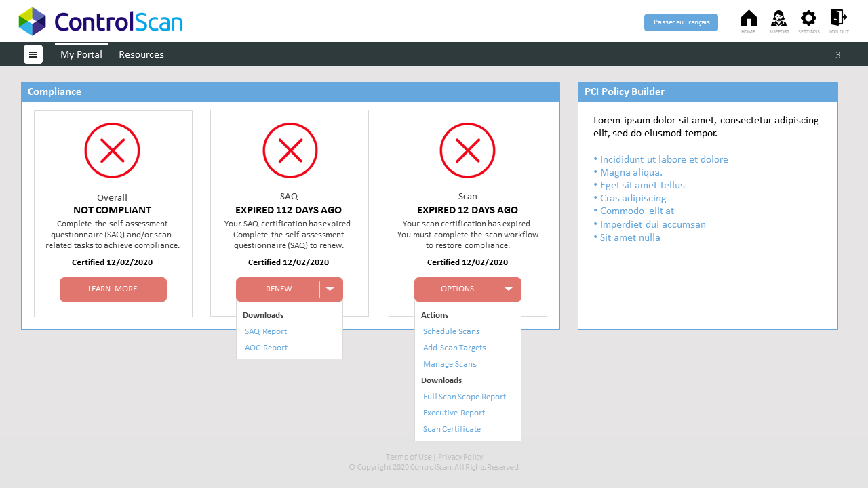
Task: Click the Learn More button
Action: tap(113, 289)
